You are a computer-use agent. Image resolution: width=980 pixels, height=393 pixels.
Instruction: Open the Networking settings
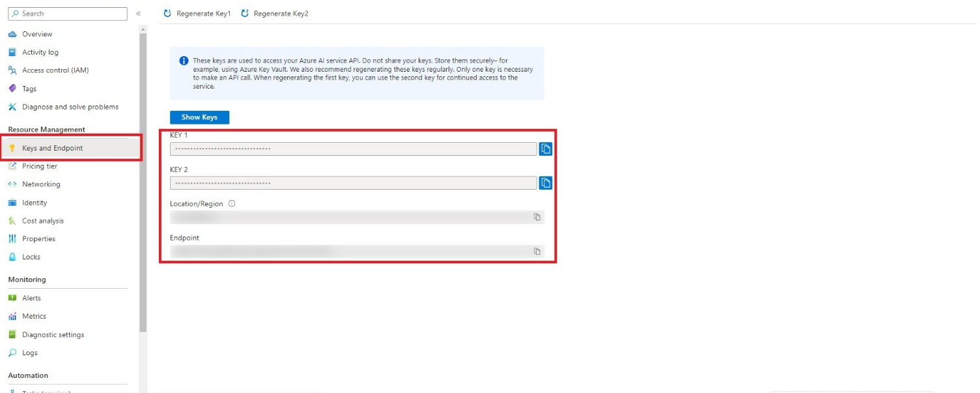[41, 184]
